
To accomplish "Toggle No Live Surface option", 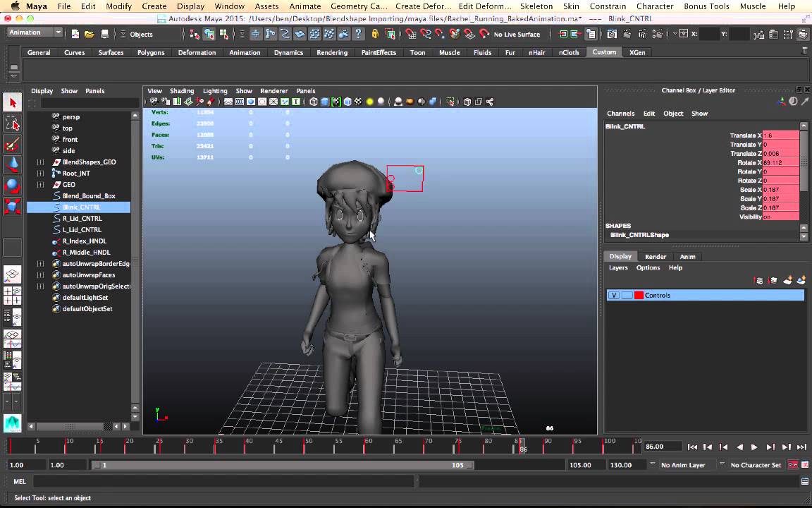I will coord(517,34).
